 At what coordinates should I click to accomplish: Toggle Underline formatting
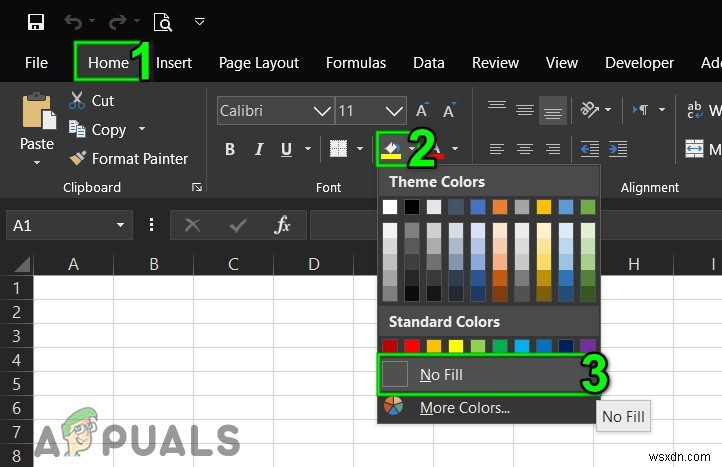click(x=286, y=149)
